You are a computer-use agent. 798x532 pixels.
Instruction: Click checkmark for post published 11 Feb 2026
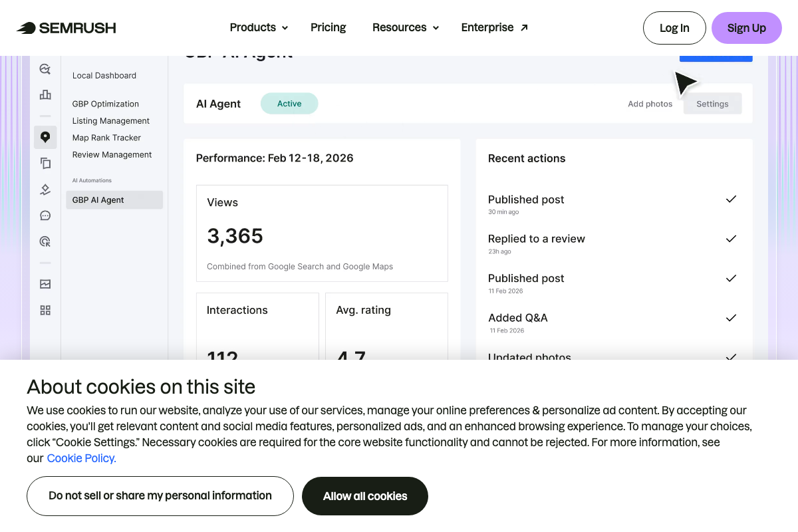pyautogui.click(x=731, y=278)
